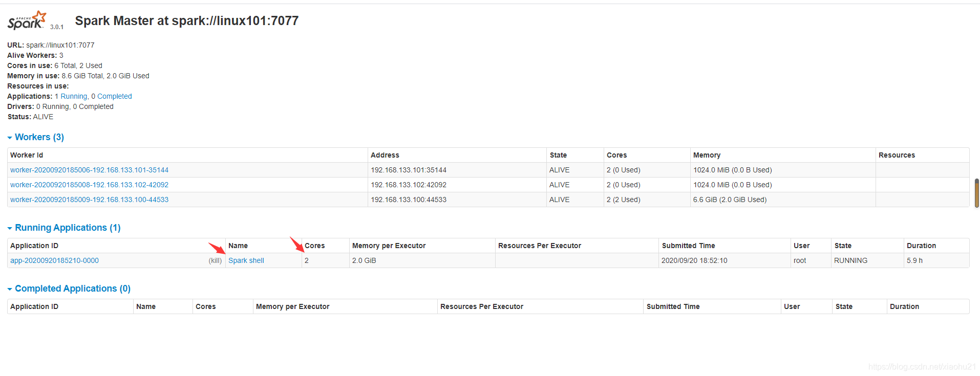Screen dimensions: 980x376
Task: Follow the '0 Completed' applications link
Action: [x=114, y=96]
